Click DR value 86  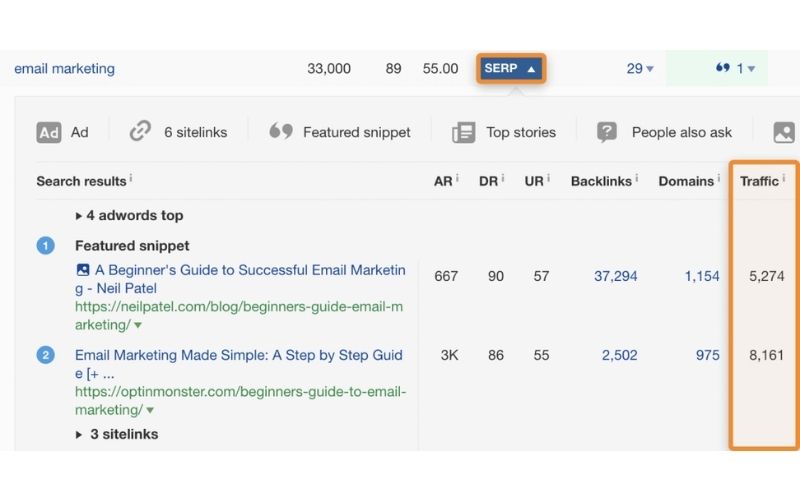click(495, 355)
